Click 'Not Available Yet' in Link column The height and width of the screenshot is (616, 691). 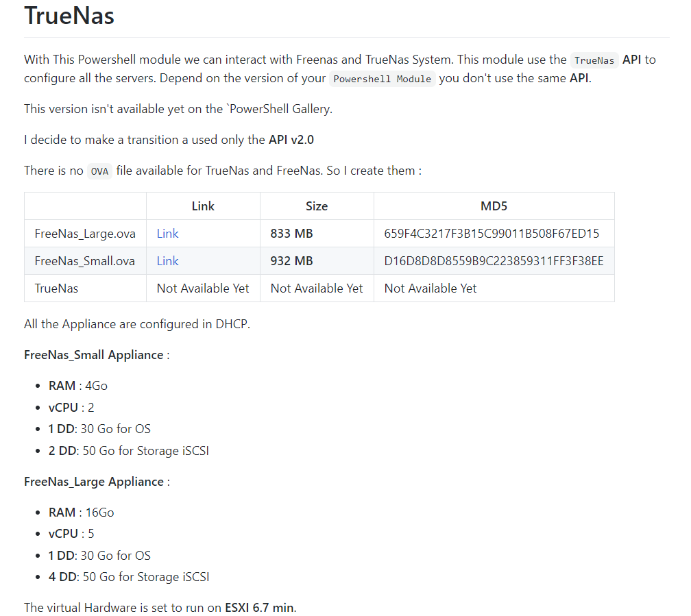(203, 288)
